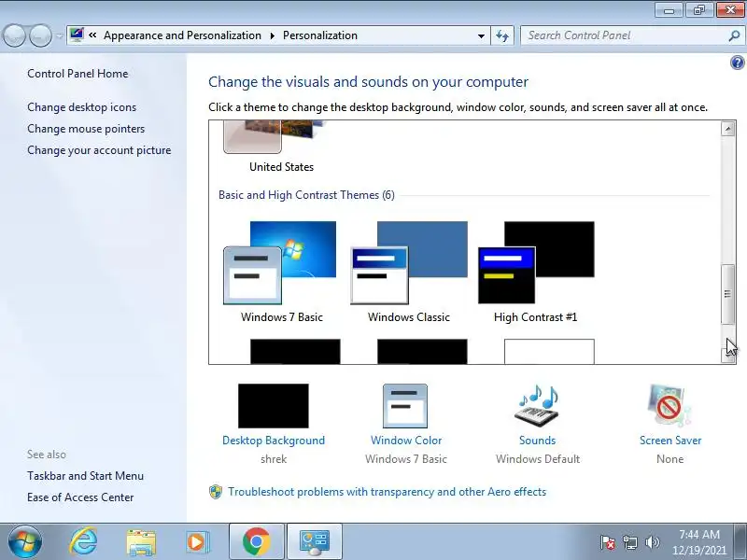Click the Control Panel icon in address bar
747x560 pixels.
click(77, 35)
